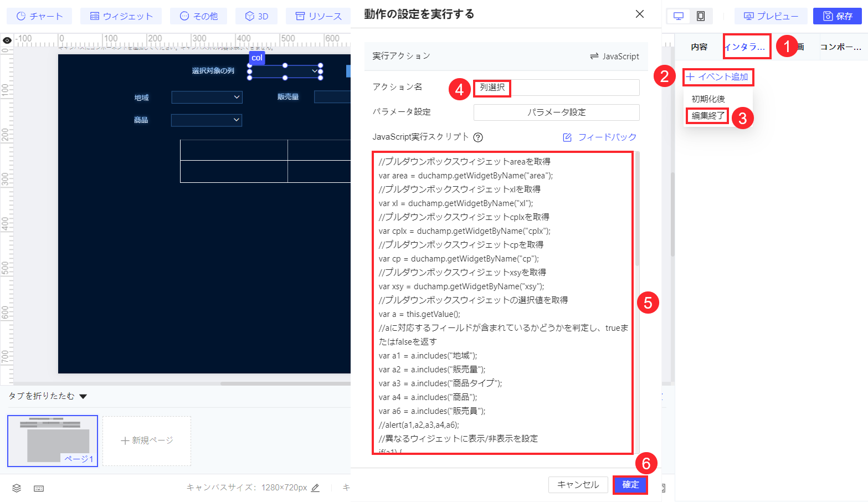
Task: Edit canvas size with pencil icon
Action: click(315, 488)
